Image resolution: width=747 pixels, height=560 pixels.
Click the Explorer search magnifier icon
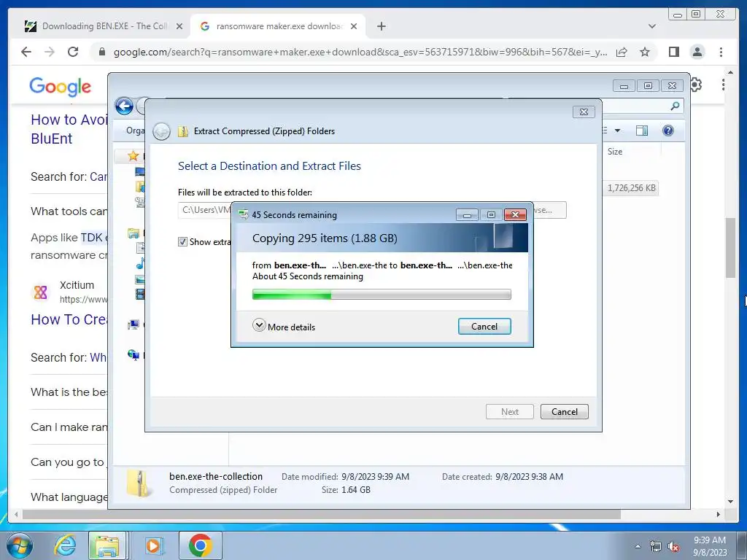(x=675, y=106)
